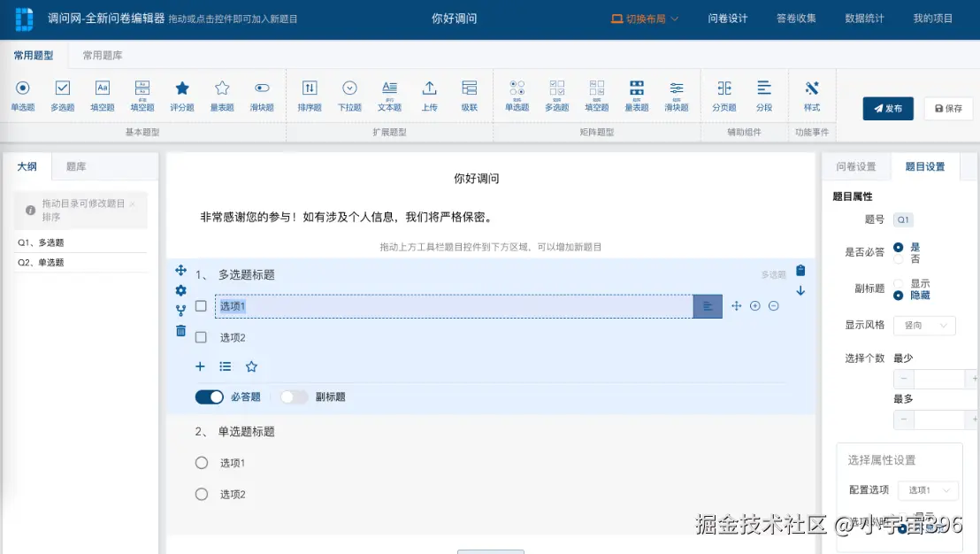The image size is (980, 554).
Task: Set 是否必答 to 否
Action: click(898, 259)
